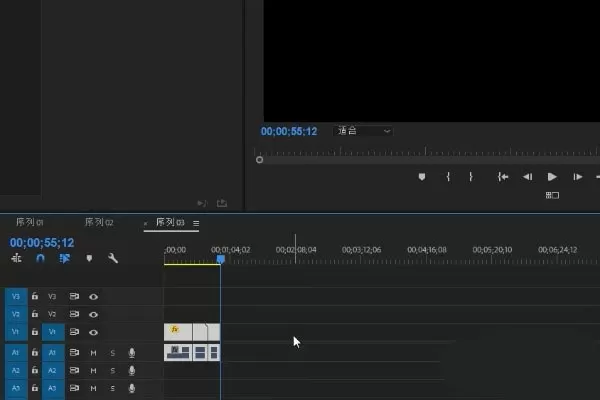Toggle lock on track V2
Image resolution: width=600 pixels, height=400 pixels.
35,314
